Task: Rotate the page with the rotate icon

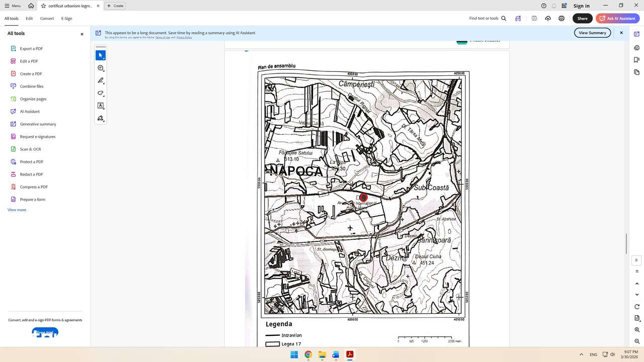Action: click(637, 307)
